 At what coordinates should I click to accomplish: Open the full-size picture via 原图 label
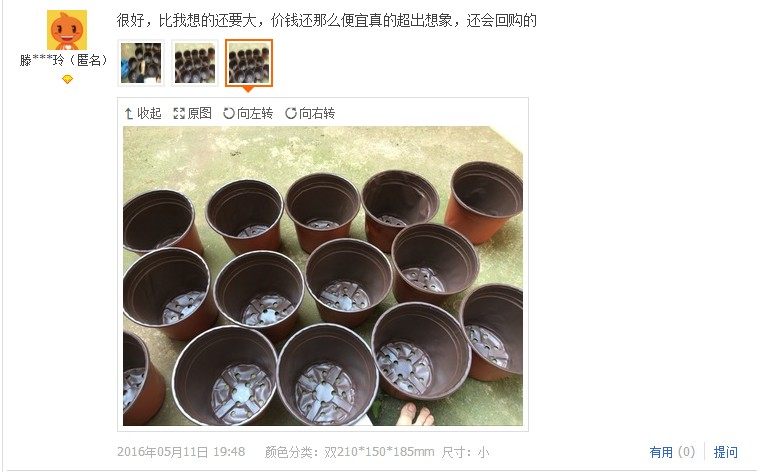tap(200, 113)
